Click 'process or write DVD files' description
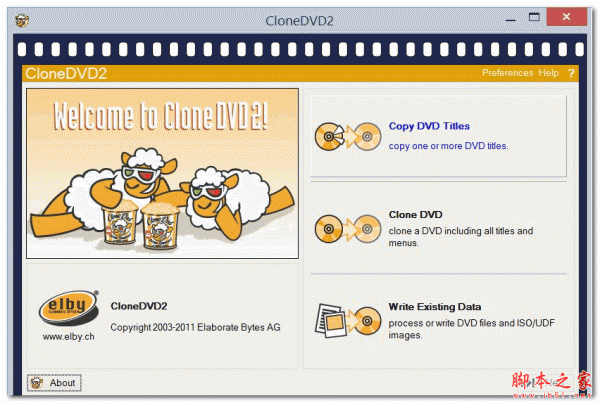600x403 pixels. (471, 329)
